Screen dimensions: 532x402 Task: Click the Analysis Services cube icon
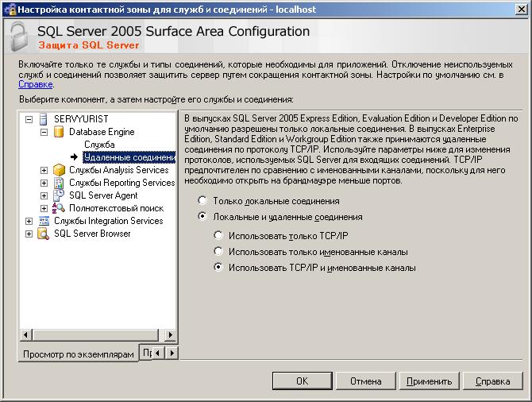click(x=59, y=170)
